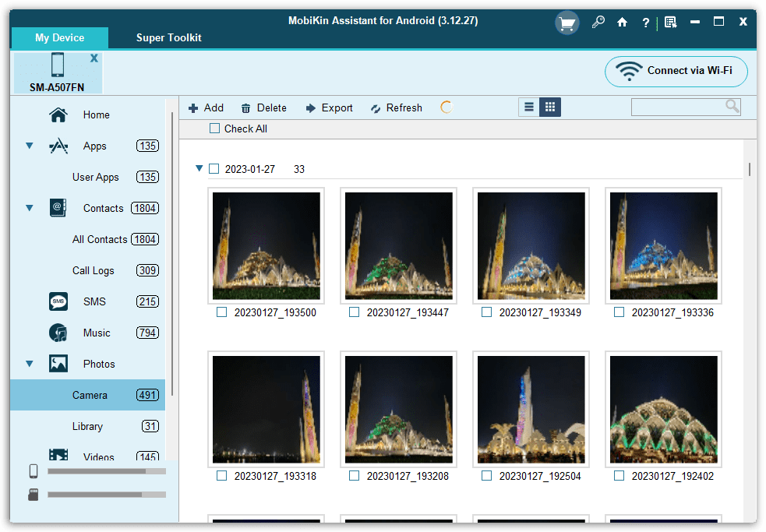Click the Photos picture icon

58,364
